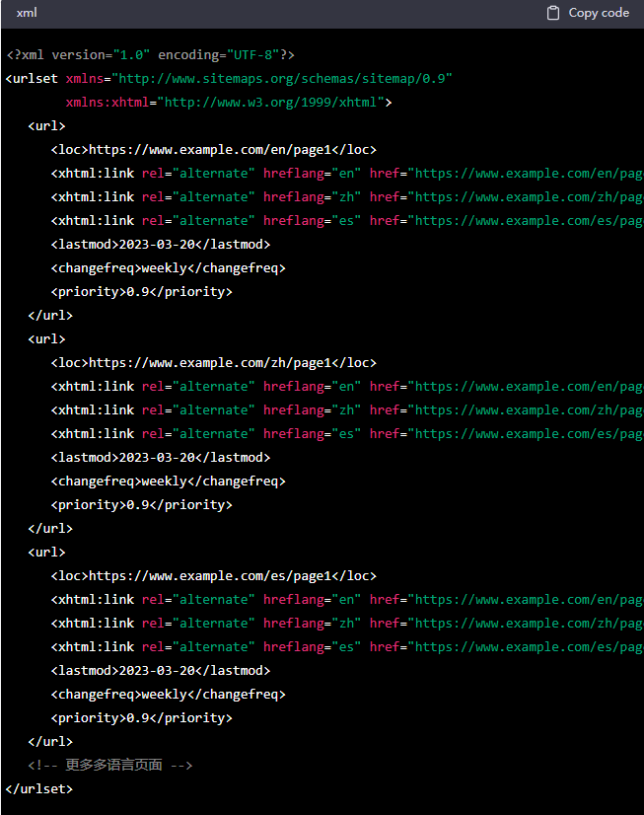Click the first opening url tag
The height and width of the screenshot is (815, 644).
(x=46, y=126)
